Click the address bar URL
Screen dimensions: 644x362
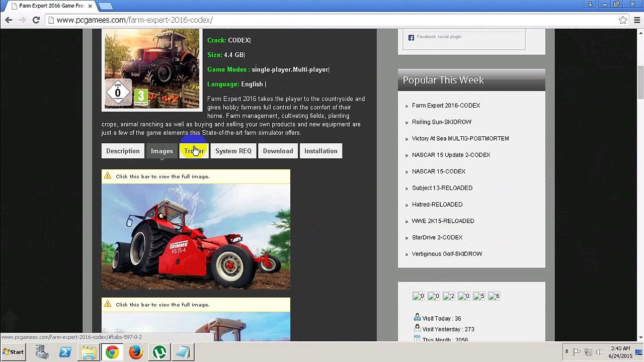pos(134,20)
